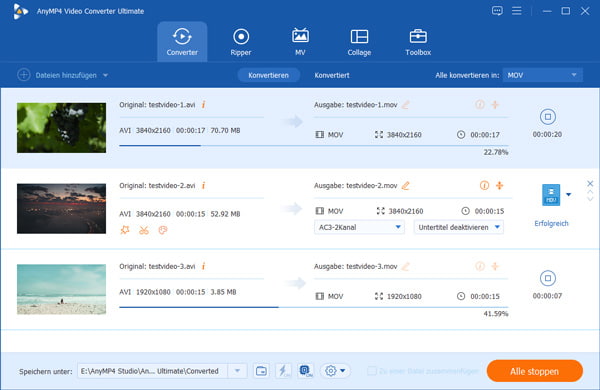600x390 pixels.
Task: Click MOV output format icon for testvideo-2
Action: pos(551,195)
